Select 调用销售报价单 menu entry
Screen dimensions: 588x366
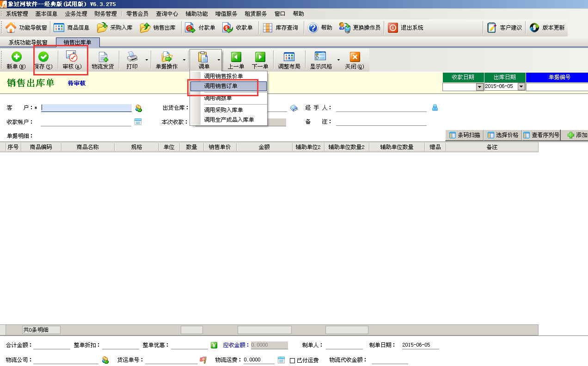[228, 76]
